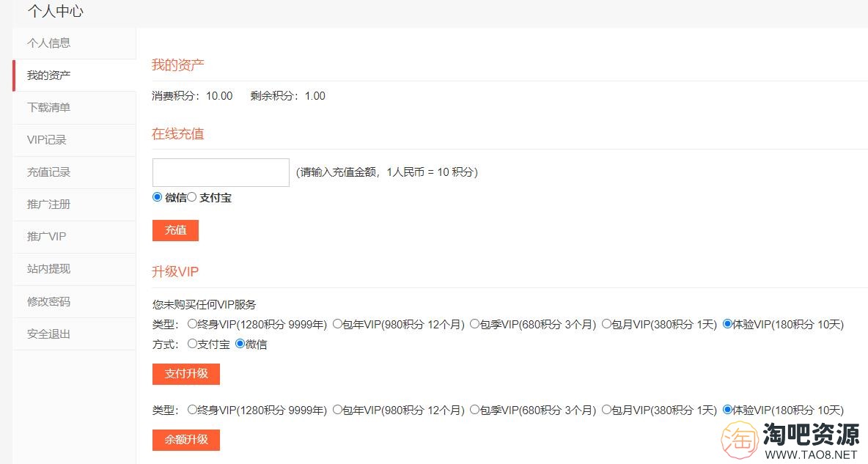Choose 包年VIP in the balance upgrade row
Screen dimensions: 868x464
click(x=337, y=410)
